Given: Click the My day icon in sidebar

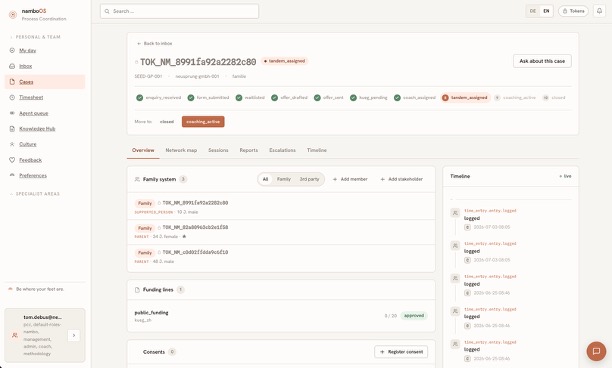Looking at the screenshot, I should click(12, 50).
